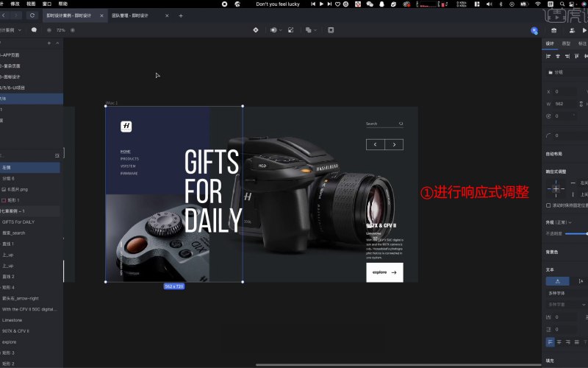Expand the 矩形 4 layer group
588x368 pixels.
pyautogui.click(x=1, y=288)
